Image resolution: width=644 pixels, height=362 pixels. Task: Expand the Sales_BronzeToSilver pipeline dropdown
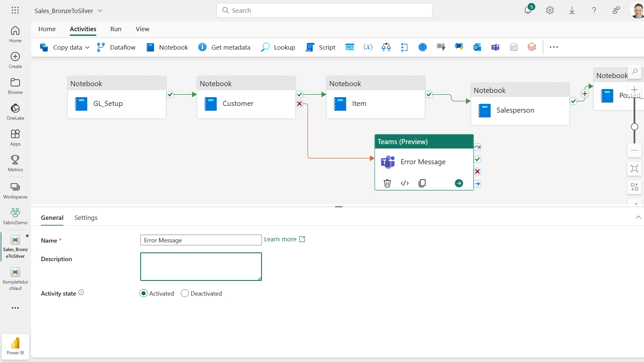[100, 10]
